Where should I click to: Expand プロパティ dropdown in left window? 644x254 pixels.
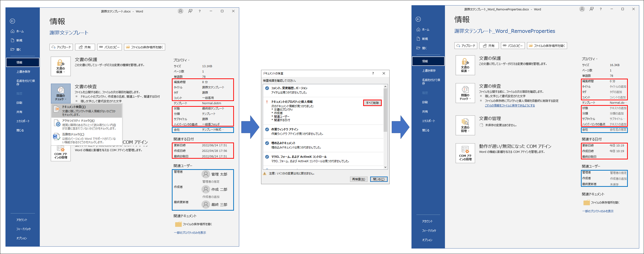[182, 60]
